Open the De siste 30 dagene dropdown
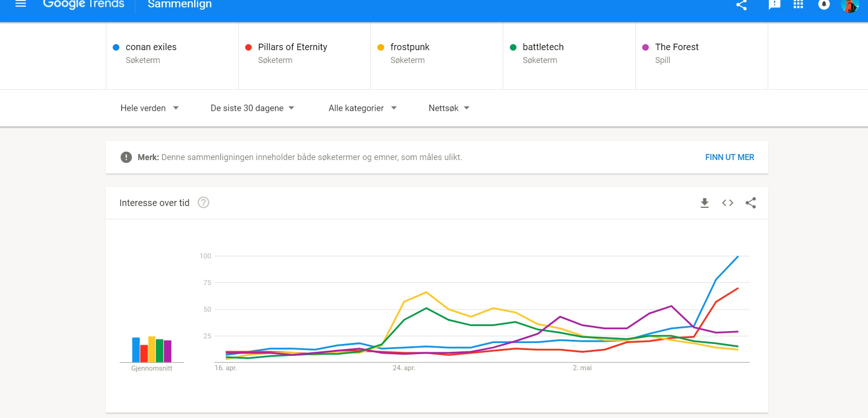868x418 pixels. tap(252, 108)
